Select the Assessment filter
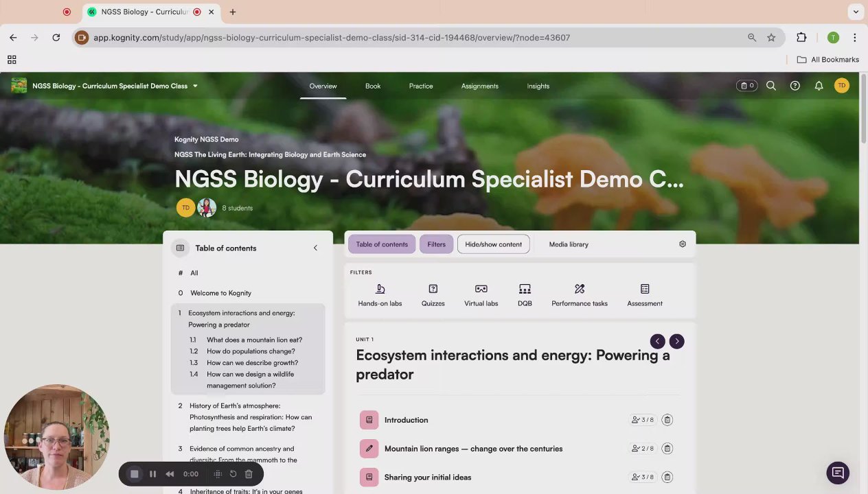The height and width of the screenshot is (494, 868). tap(645, 296)
